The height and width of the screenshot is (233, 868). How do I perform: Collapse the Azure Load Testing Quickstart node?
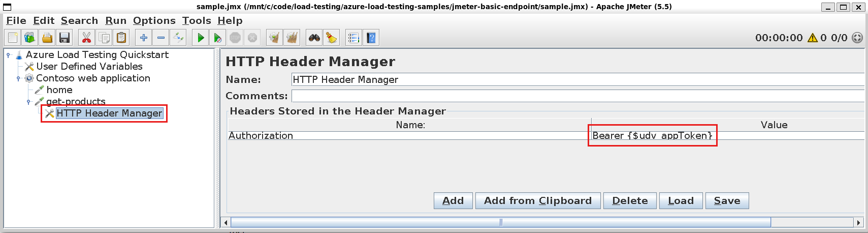point(8,55)
